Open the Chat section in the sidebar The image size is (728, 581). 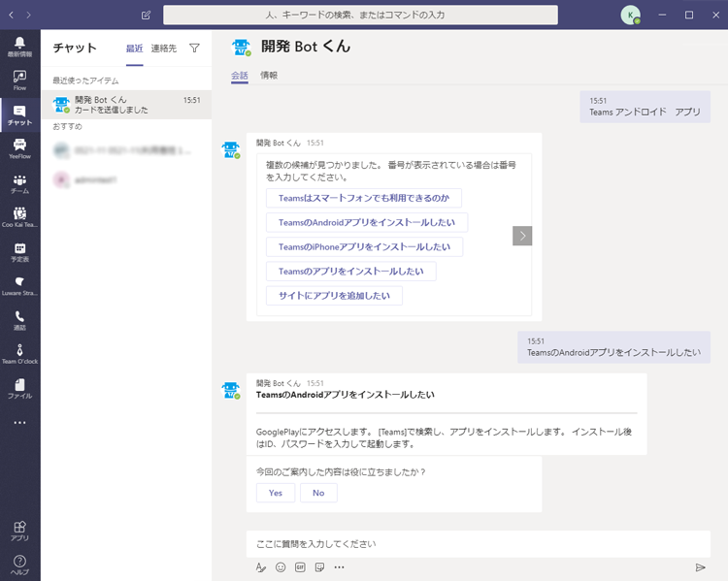pos(19,115)
